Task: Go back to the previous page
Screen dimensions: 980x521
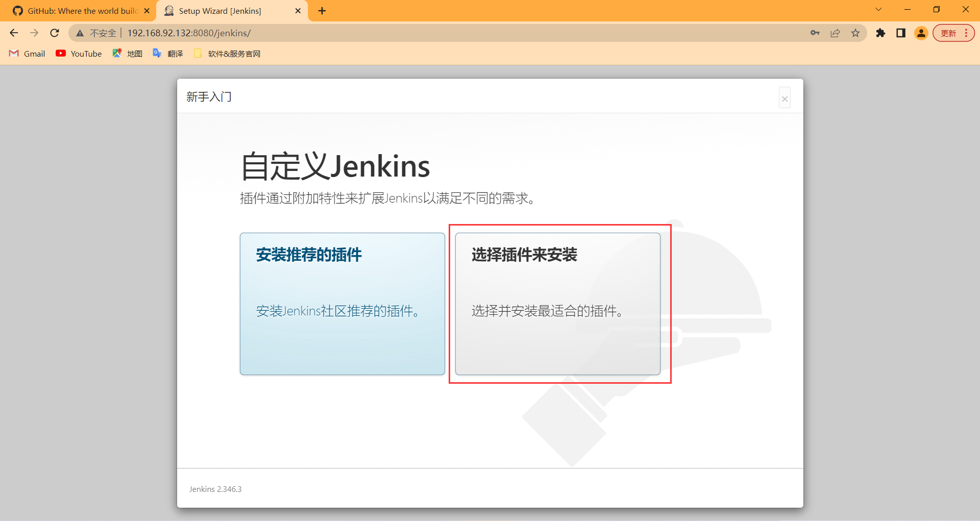Action: [x=14, y=33]
